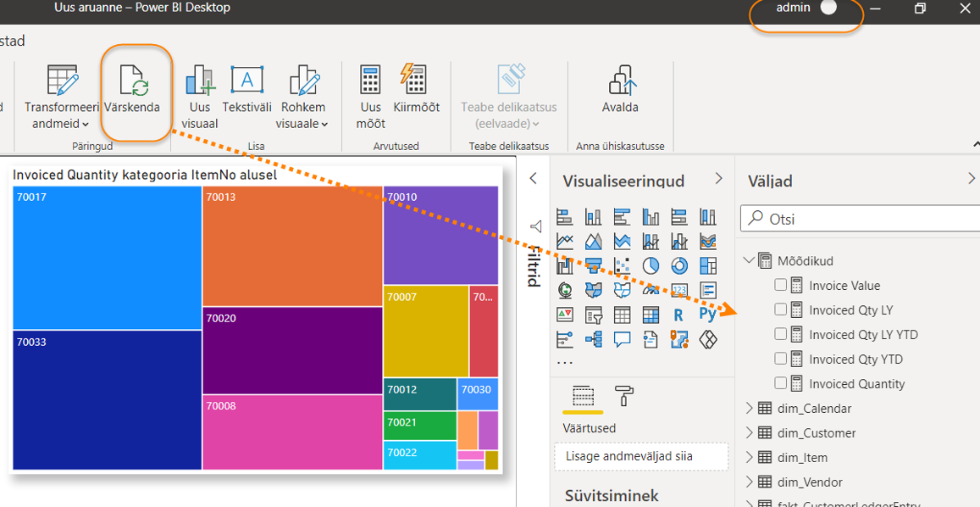The height and width of the screenshot is (507, 980).
Task: Select the scatter chart visual
Action: pos(622,265)
